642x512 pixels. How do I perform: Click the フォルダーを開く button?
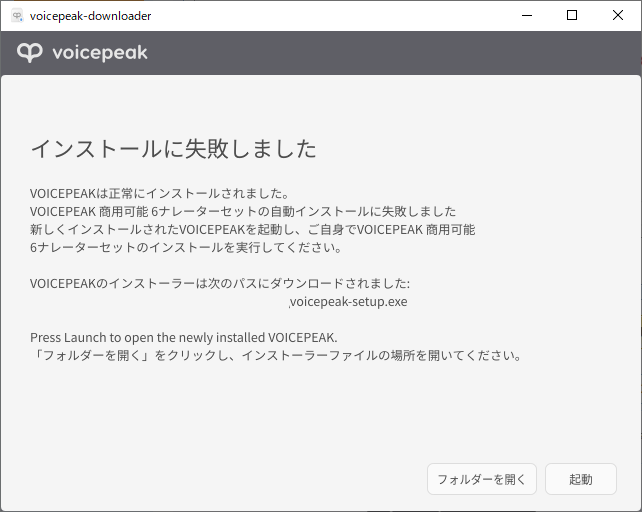coord(482,479)
